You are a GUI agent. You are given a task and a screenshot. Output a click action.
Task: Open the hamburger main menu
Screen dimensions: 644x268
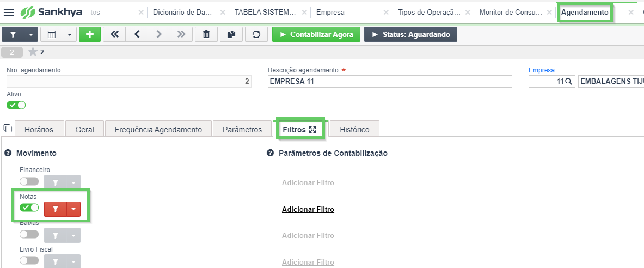pyautogui.click(x=9, y=13)
